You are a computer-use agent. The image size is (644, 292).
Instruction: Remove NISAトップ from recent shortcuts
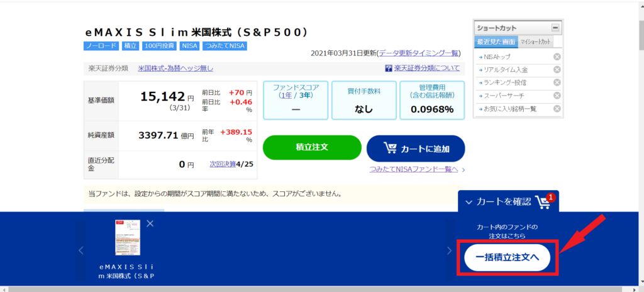click(557, 57)
